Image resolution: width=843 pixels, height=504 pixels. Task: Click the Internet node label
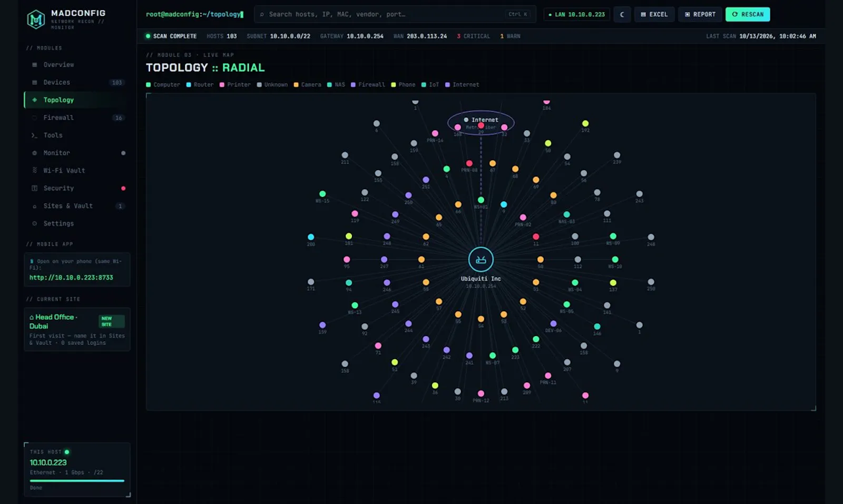pos(485,120)
